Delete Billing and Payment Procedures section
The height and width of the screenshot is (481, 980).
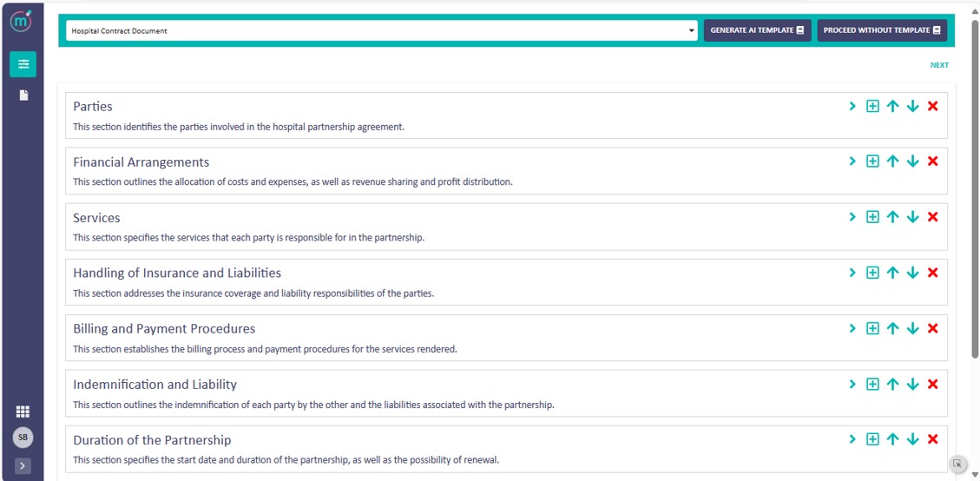point(932,328)
